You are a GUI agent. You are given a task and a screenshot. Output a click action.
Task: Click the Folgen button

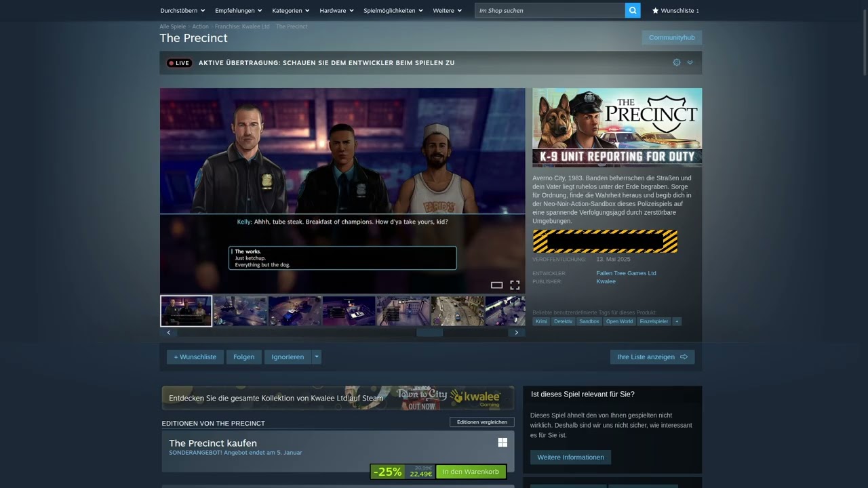tap(244, 357)
